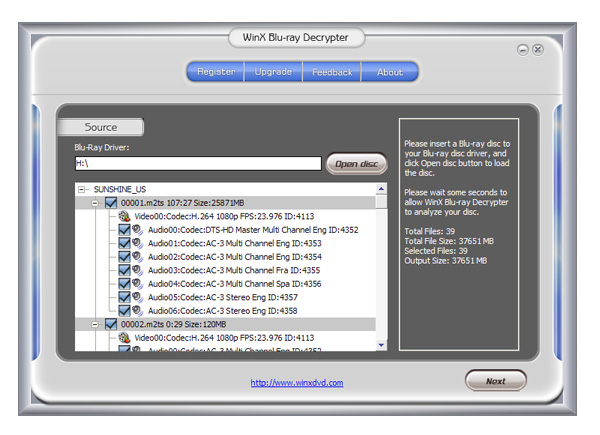The height and width of the screenshot is (435, 600).
Task: Select Video00 H.264 row under 00001.m2ts
Action: tap(224, 216)
